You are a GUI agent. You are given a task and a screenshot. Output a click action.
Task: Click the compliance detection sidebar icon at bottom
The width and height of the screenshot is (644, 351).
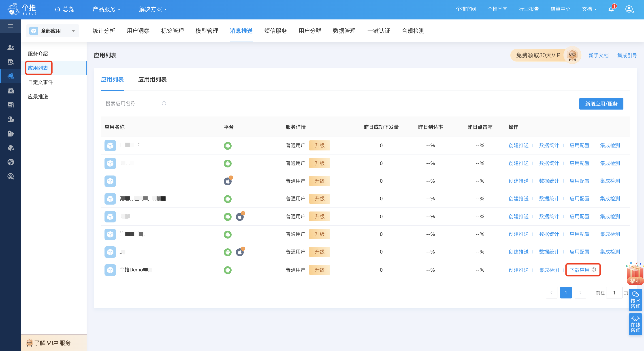pos(11,176)
